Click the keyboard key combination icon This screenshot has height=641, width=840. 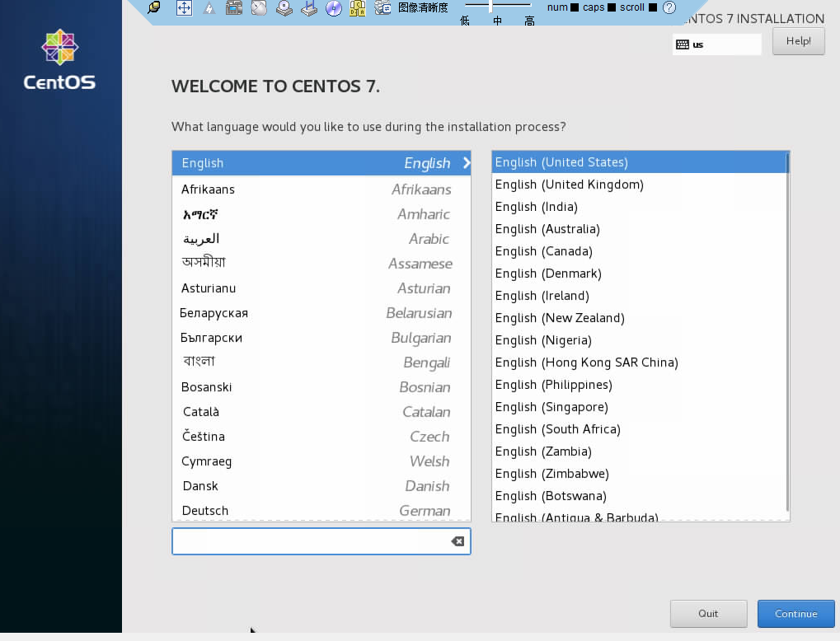tap(357, 8)
